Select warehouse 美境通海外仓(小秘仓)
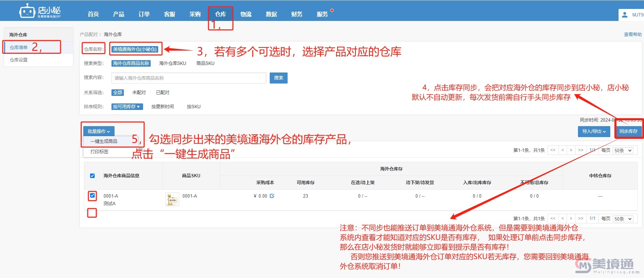This screenshot has height=278, width=644. point(135,49)
